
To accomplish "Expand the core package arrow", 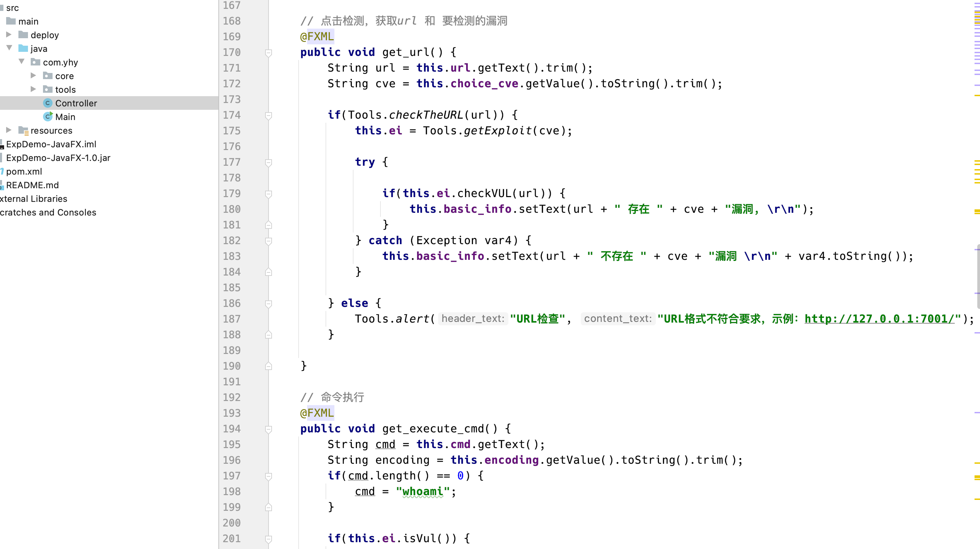I will tap(33, 75).
